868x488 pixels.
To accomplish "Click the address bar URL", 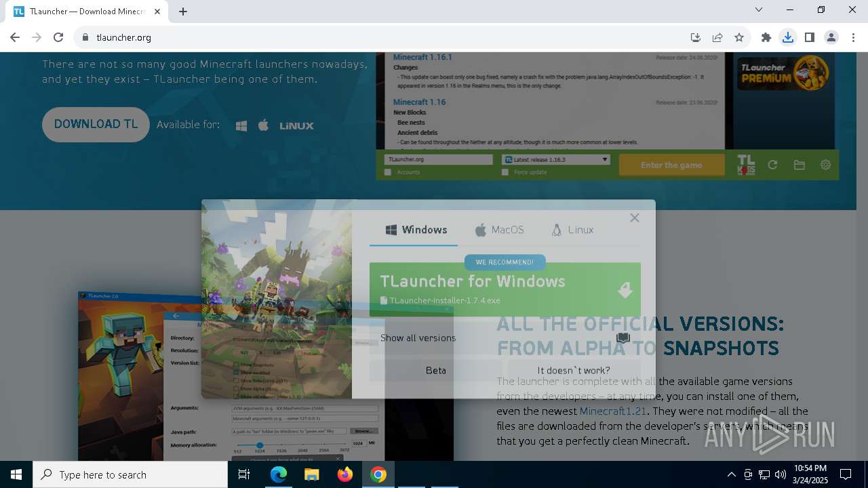I will [x=123, y=37].
